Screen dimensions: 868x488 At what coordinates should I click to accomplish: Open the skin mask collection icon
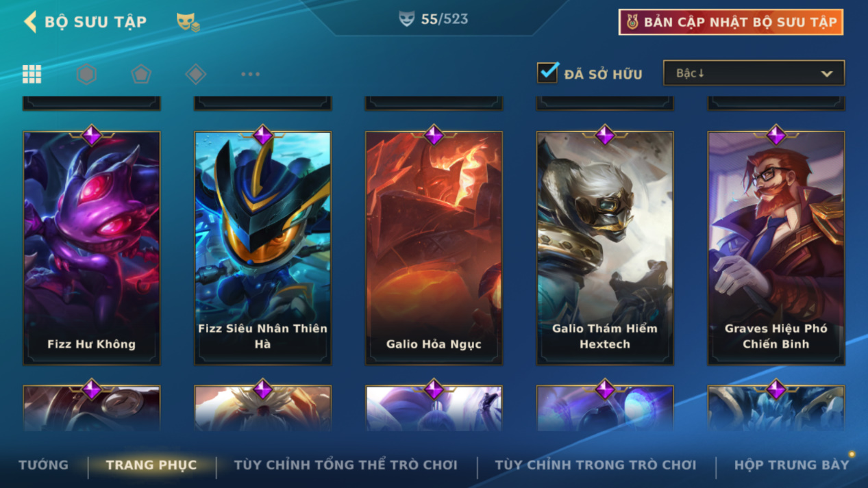188,22
